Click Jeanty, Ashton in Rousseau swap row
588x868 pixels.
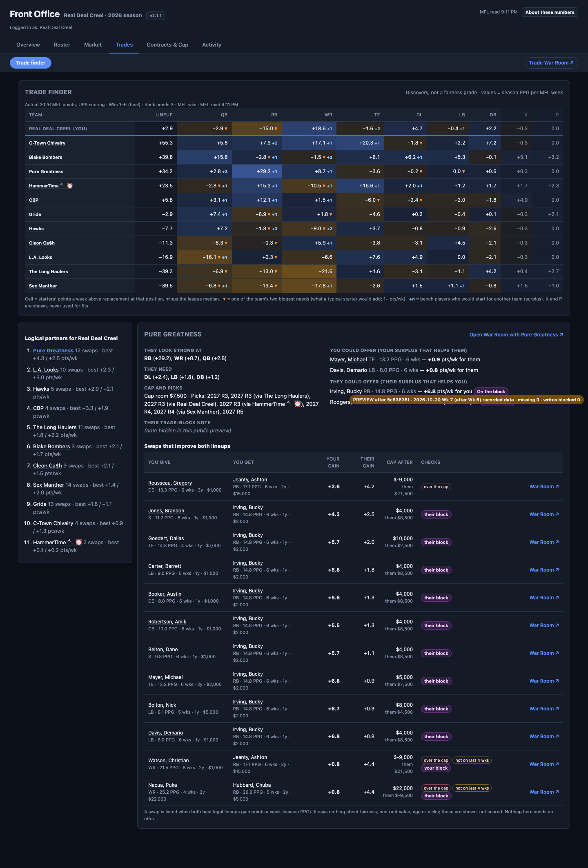250,480
